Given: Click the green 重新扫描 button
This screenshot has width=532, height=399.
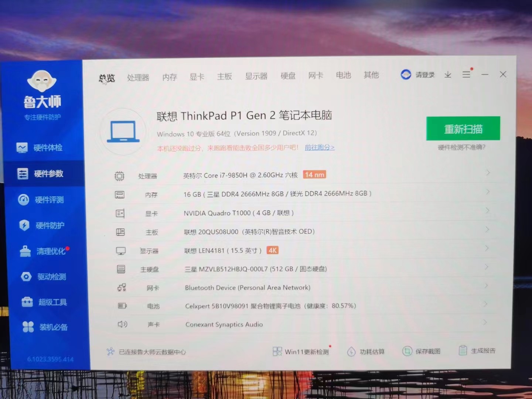Looking at the screenshot, I should (x=463, y=129).
